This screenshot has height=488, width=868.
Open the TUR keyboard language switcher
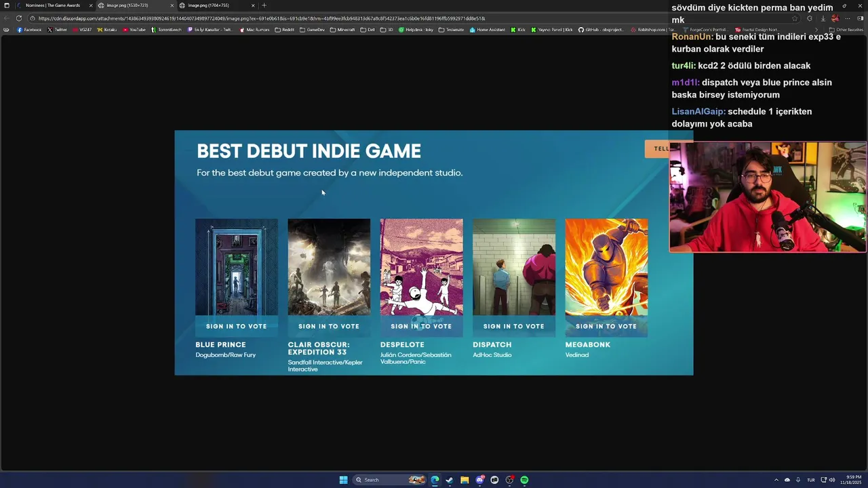point(811,480)
